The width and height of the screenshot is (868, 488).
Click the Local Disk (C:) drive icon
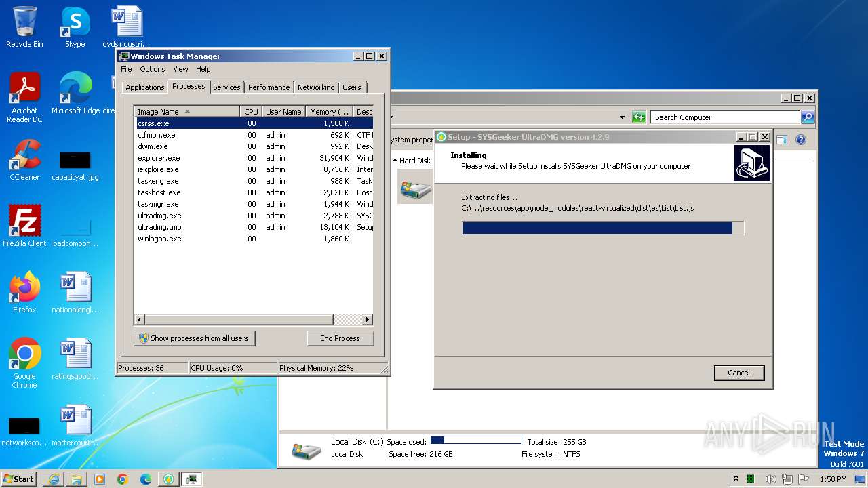coord(306,449)
